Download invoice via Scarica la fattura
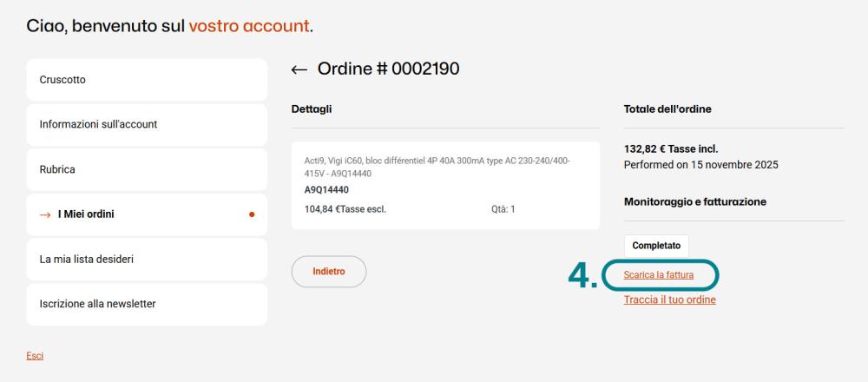The height and width of the screenshot is (382, 868). [658, 275]
